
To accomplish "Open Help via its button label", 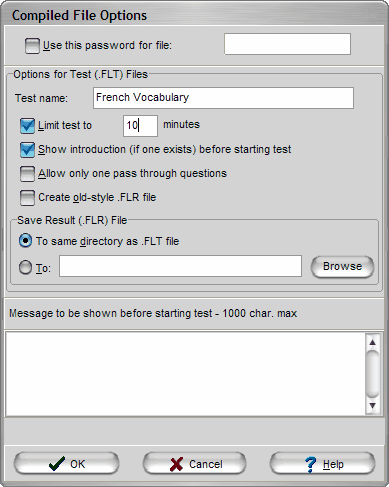I will (333, 464).
